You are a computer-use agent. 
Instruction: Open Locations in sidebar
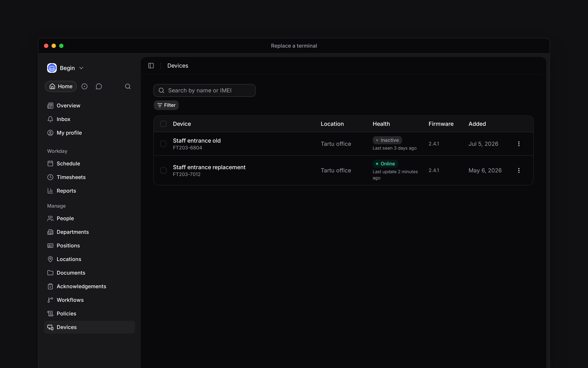89,259
